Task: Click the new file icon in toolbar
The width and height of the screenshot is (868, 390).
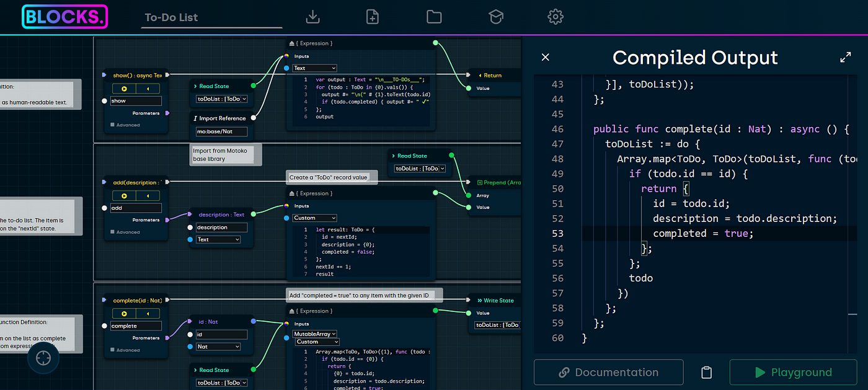Action: click(372, 17)
